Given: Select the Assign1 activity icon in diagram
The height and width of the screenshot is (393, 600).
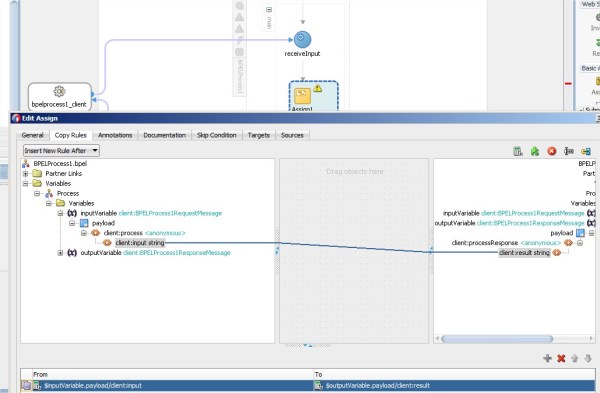Looking at the screenshot, I should coord(302,96).
